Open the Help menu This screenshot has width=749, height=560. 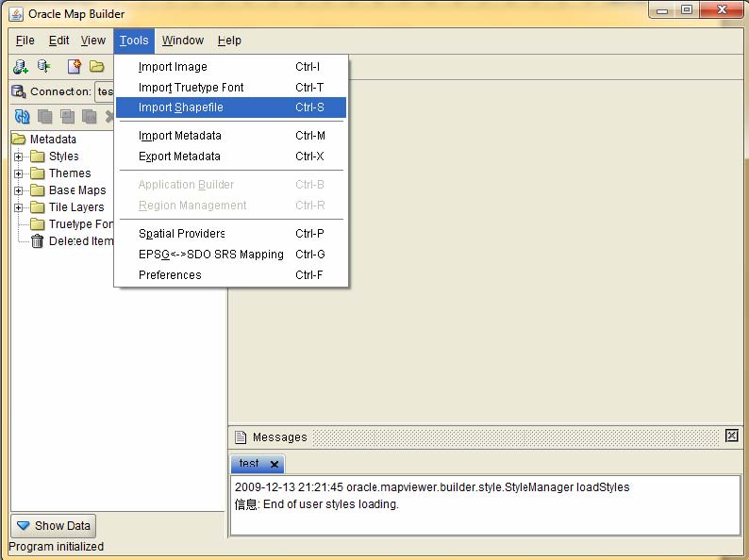click(229, 41)
